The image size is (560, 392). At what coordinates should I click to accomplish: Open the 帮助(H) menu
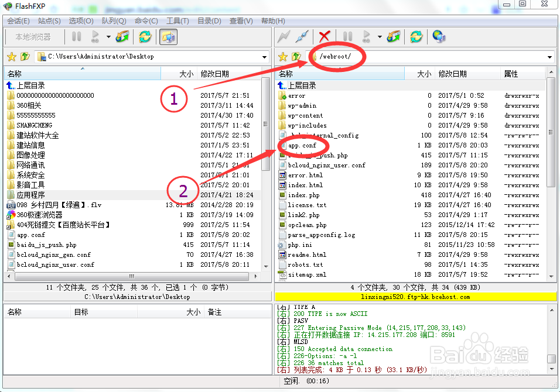coord(273,20)
